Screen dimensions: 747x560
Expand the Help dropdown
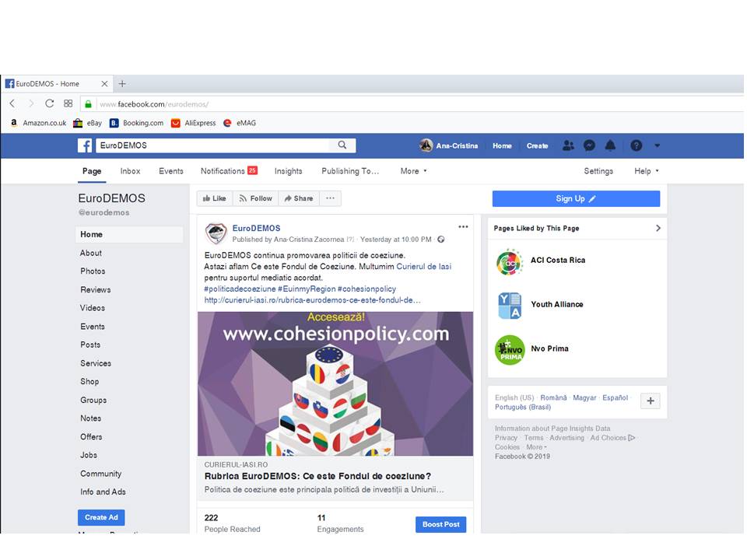pyautogui.click(x=647, y=171)
